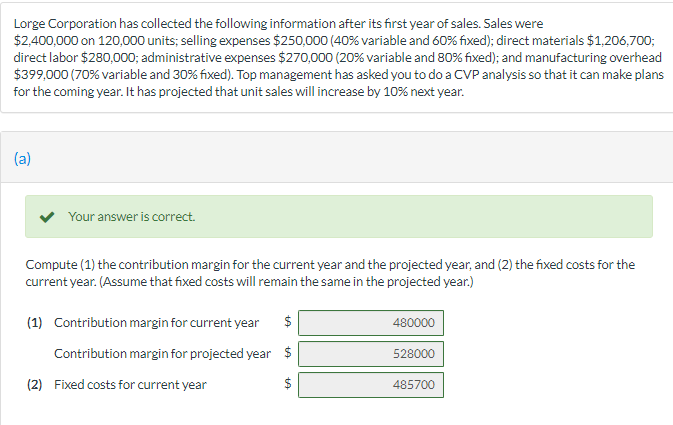673x425 pixels.
Task: Click the 'Compute (1) the contribution margin' instructions
Action: 330,273
